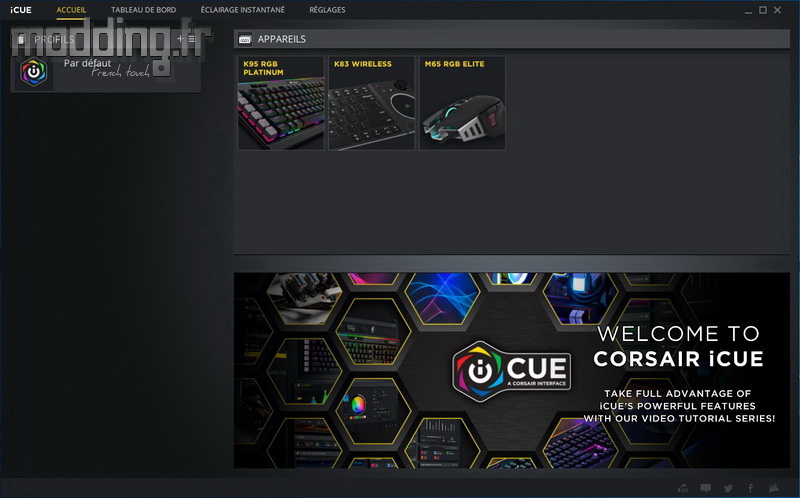Open the K83 Wireless keyboard device
The height and width of the screenshot is (498, 800).
coord(371,103)
